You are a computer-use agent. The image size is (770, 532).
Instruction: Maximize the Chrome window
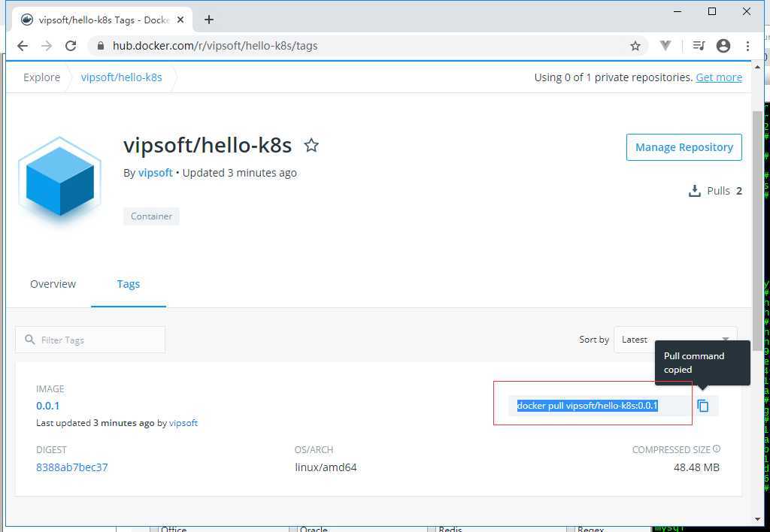pyautogui.click(x=712, y=11)
